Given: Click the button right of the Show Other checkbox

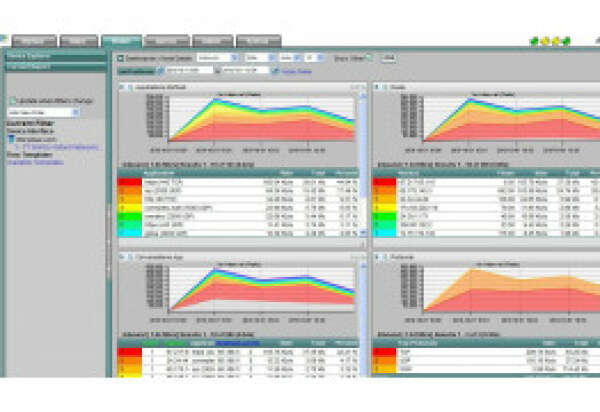Looking at the screenshot, I should (x=388, y=58).
